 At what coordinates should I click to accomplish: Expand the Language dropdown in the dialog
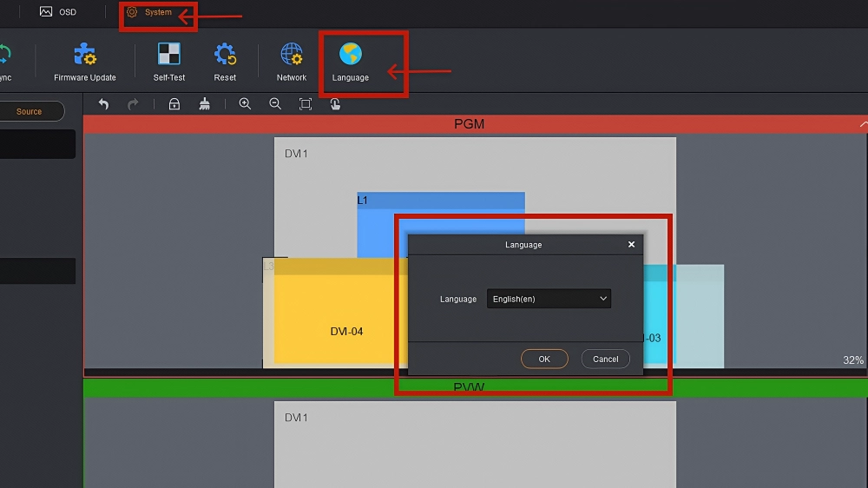tap(549, 299)
